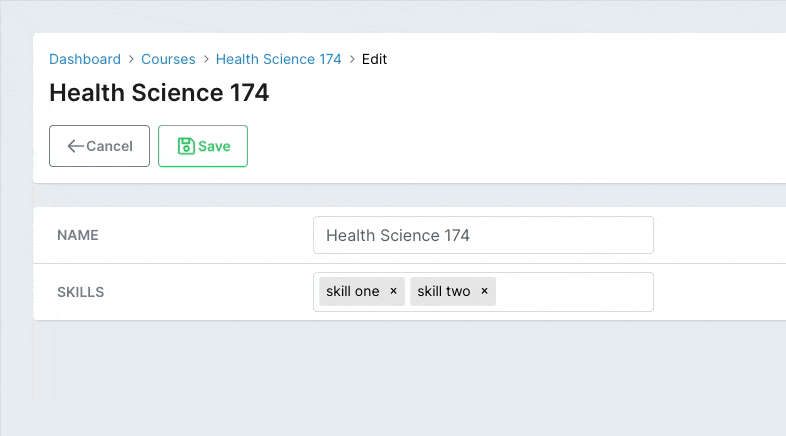
Task: Go to the Courses breadcrumb link
Action: click(168, 59)
